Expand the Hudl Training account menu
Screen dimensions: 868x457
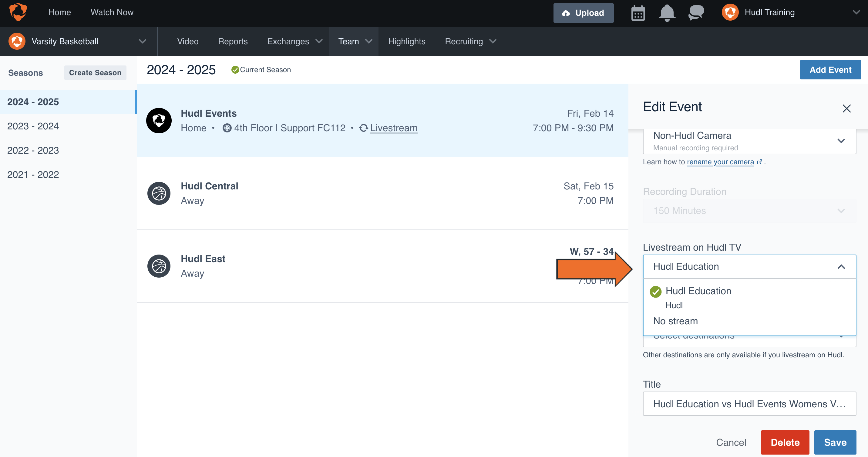856,12
